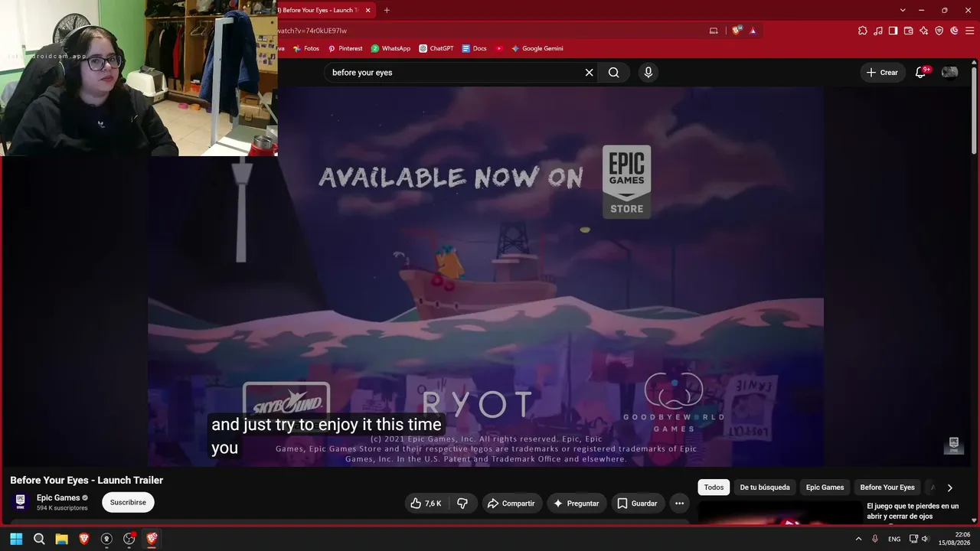Open the Windows Start menu

[x=16, y=539]
